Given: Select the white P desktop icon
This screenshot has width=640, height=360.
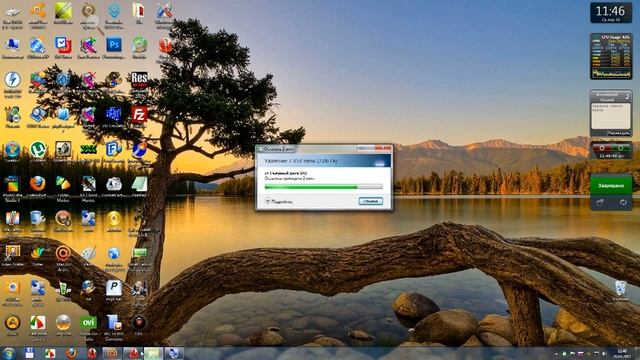Looking at the screenshot, I should pos(113,288).
